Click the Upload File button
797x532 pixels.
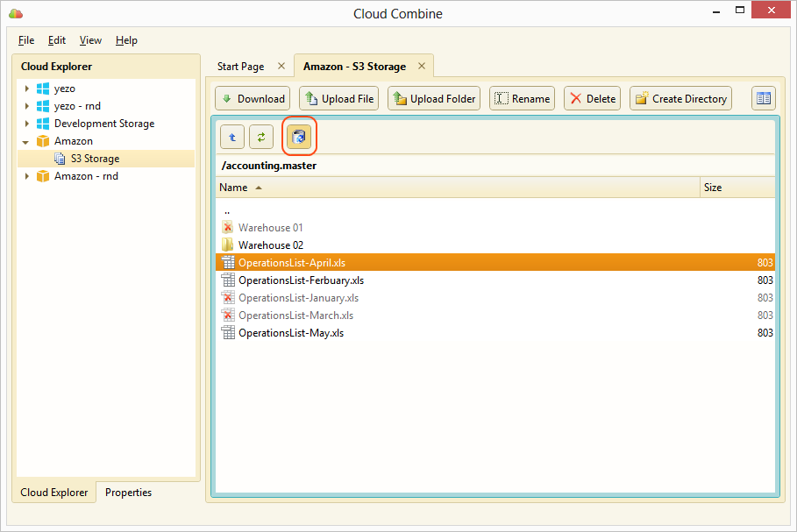(x=339, y=98)
